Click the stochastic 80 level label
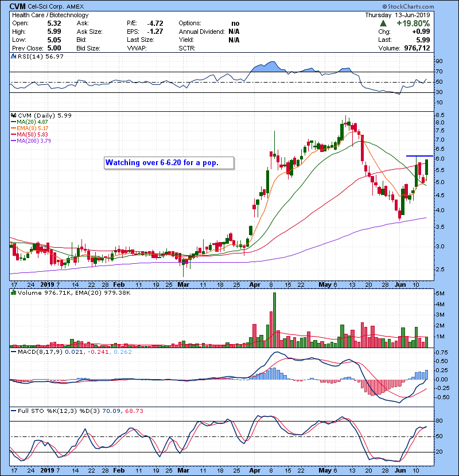The image size is (459, 476). pyautogui.click(x=439, y=421)
